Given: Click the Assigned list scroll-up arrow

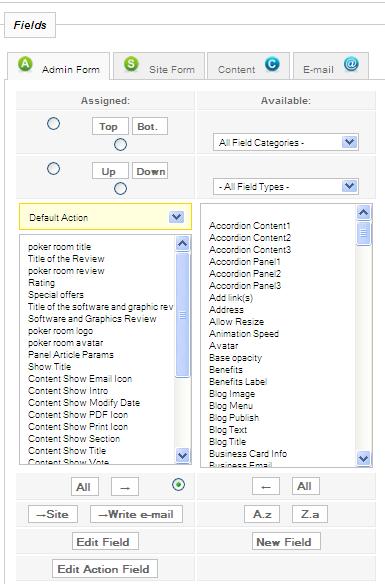Looking at the screenshot, I should click(x=182, y=244).
